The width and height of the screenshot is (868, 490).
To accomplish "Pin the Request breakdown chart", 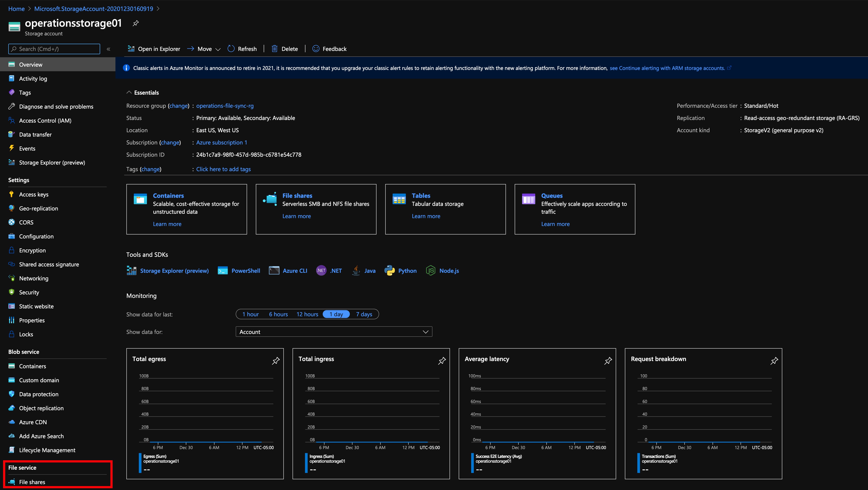I will 774,361.
